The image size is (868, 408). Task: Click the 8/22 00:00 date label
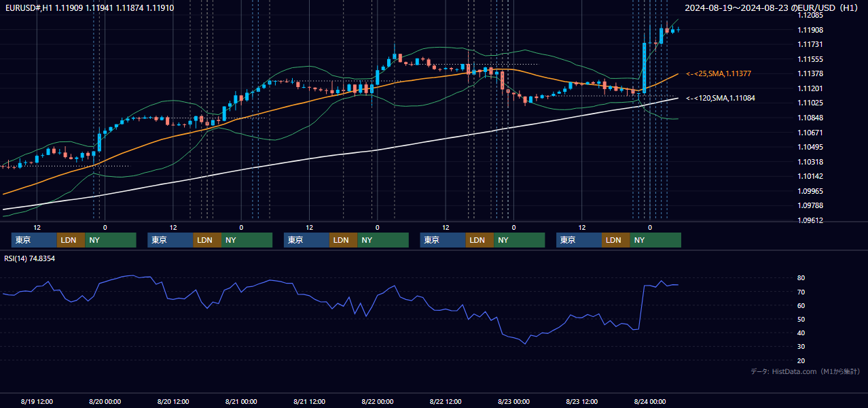pyautogui.click(x=378, y=401)
